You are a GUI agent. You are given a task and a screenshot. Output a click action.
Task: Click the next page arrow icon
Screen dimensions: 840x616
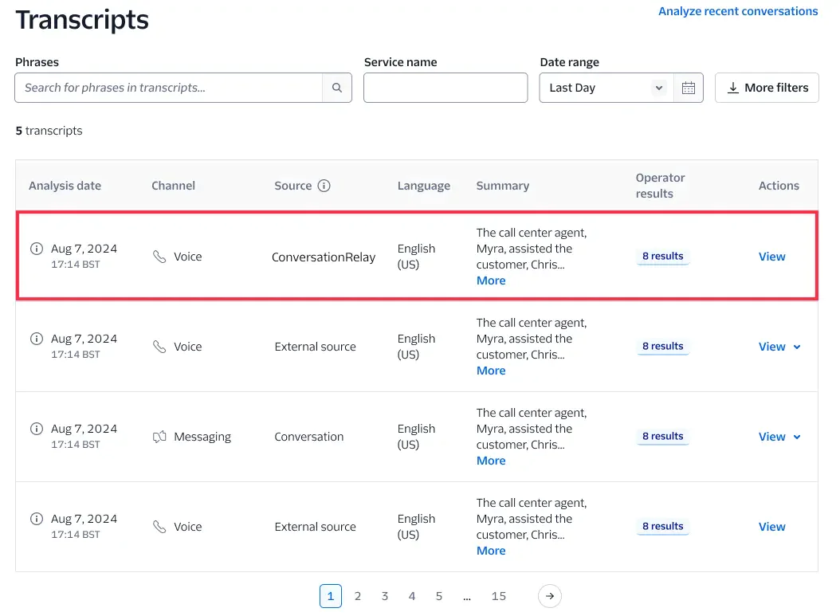pyautogui.click(x=550, y=596)
